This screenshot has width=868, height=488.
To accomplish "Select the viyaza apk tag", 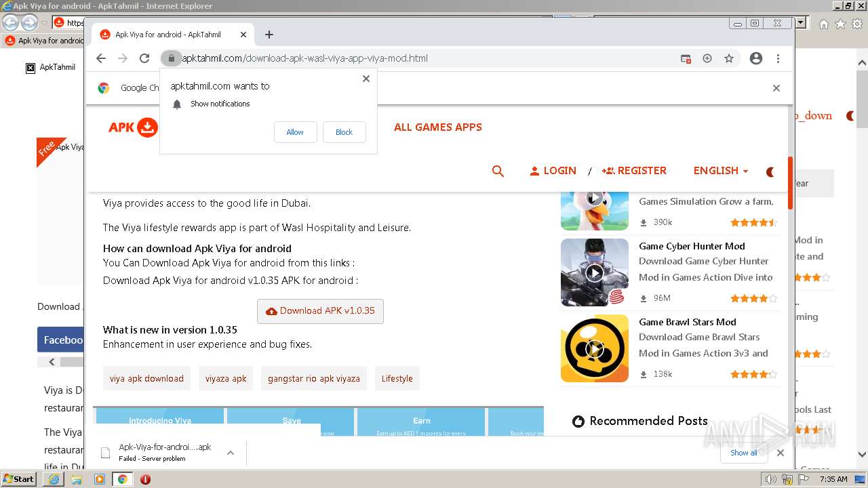I will 226,378.
